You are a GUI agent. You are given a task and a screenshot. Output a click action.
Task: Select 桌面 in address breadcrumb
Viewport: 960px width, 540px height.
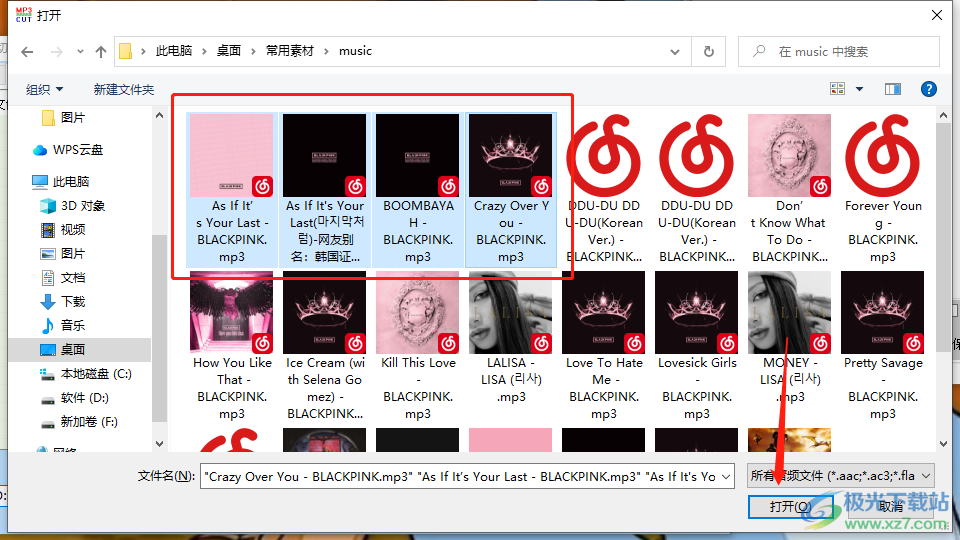229,51
